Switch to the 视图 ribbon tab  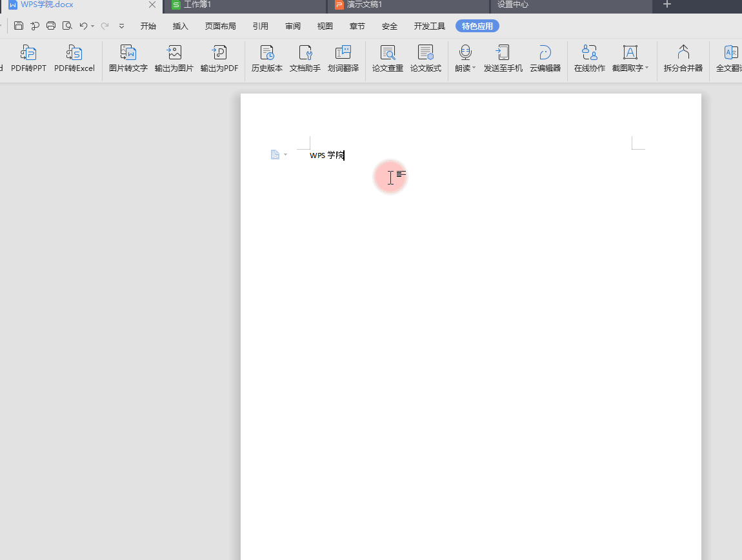(325, 26)
